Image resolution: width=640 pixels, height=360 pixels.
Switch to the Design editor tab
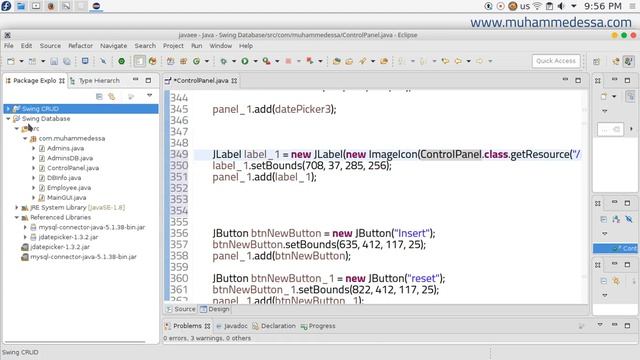click(215, 309)
